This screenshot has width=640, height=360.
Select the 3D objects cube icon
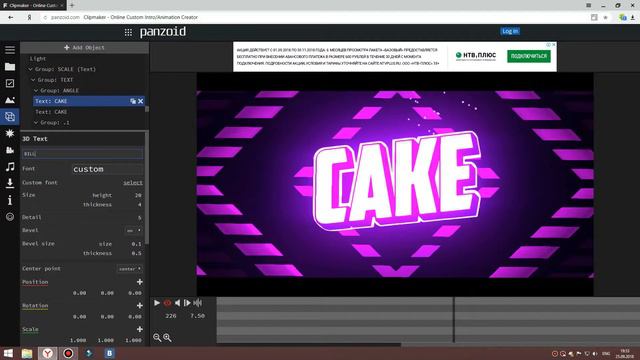coord(10,117)
